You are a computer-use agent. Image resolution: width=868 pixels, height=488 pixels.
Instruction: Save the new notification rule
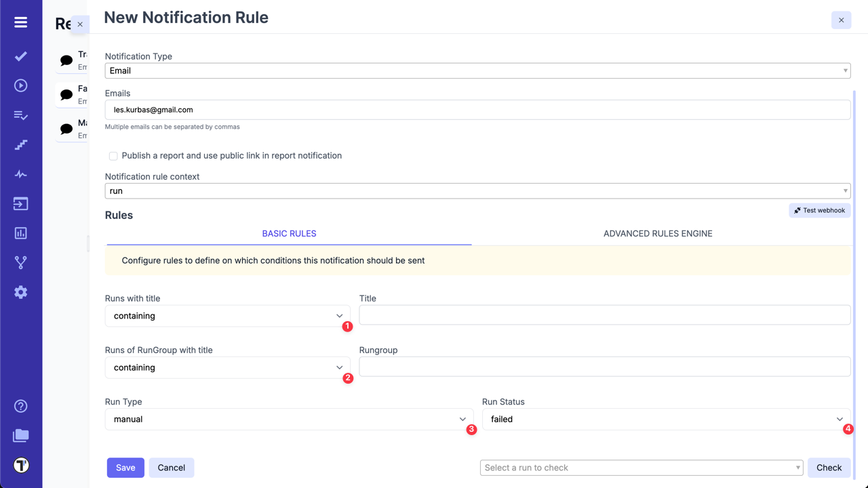pyautogui.click(x=125, y=468)
